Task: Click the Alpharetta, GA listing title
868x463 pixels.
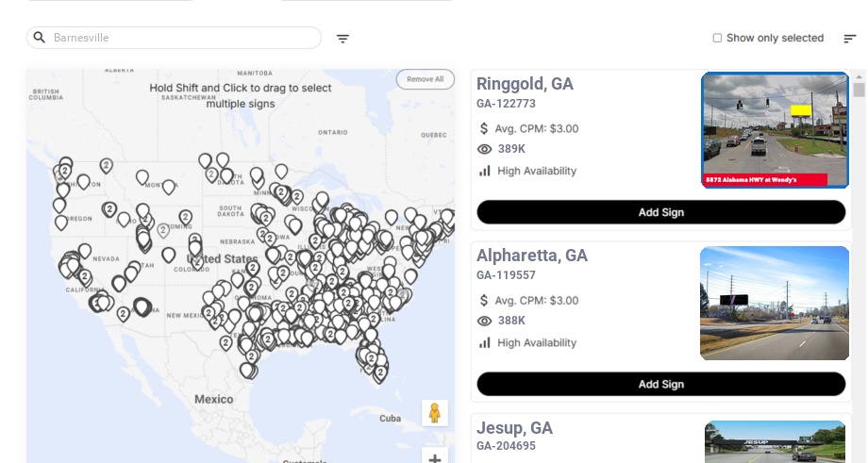Action: 532,256
